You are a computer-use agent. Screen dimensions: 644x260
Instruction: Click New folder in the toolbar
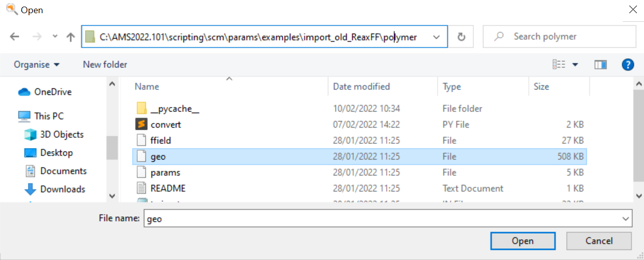tap(105, 64)
